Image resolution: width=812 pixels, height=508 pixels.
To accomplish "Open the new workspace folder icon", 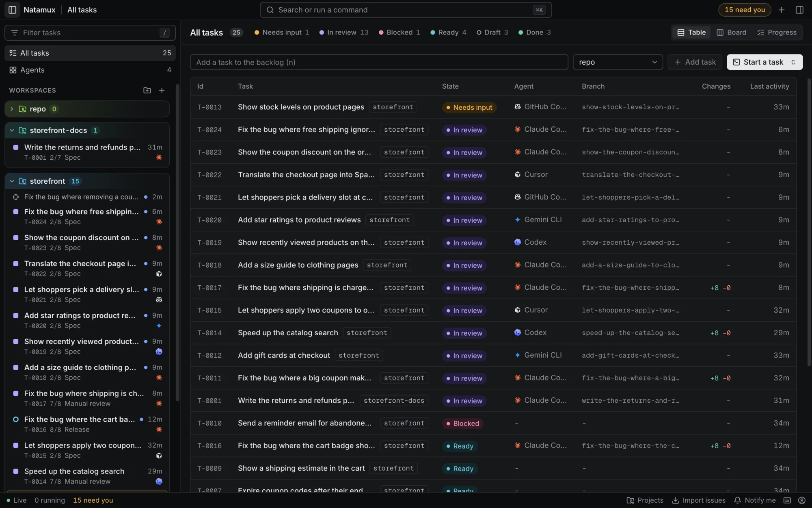I will (x=147, y=90).
